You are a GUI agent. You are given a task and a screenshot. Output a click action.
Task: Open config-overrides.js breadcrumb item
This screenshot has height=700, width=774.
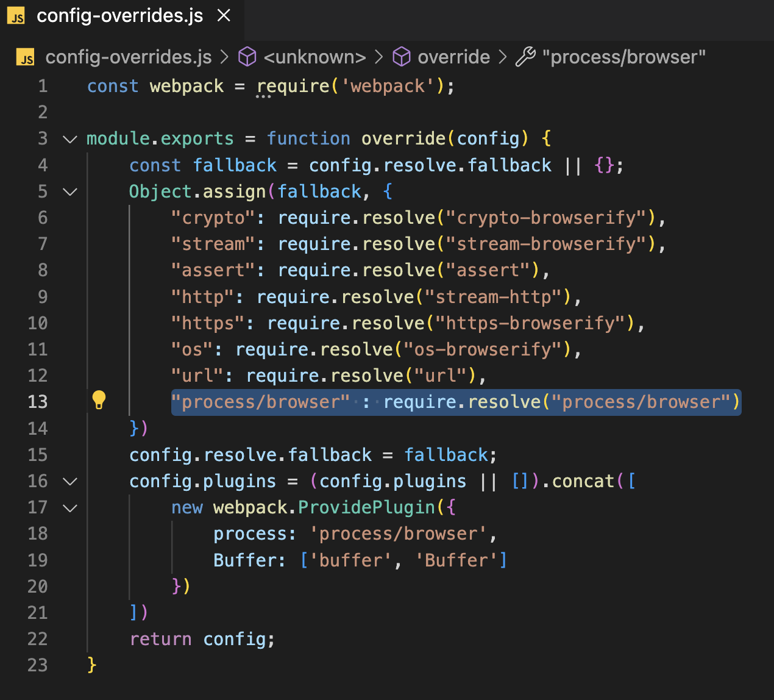pyautogui.click(x=129, y=57)
